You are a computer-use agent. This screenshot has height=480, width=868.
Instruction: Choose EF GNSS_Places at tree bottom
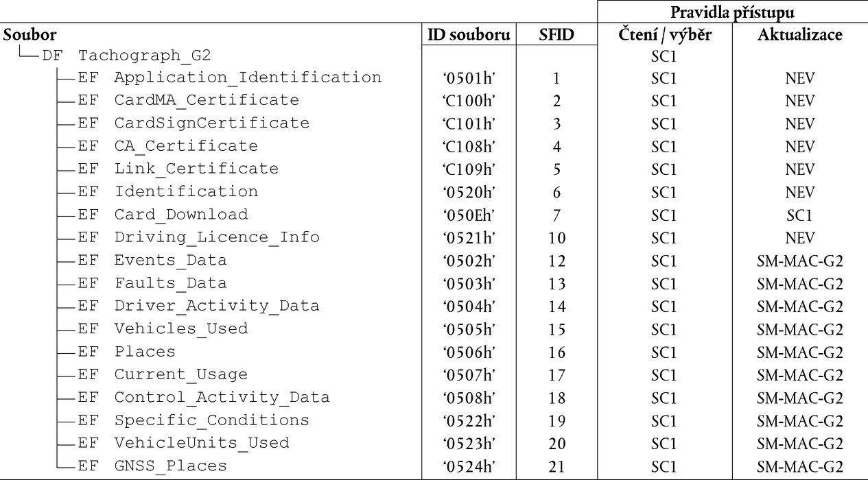[152, 466]
